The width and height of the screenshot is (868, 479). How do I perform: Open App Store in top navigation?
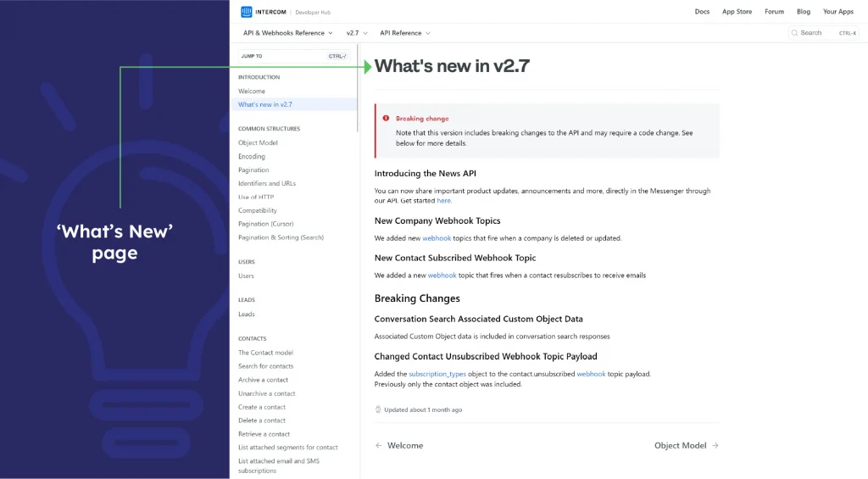(x=737, y=12)
